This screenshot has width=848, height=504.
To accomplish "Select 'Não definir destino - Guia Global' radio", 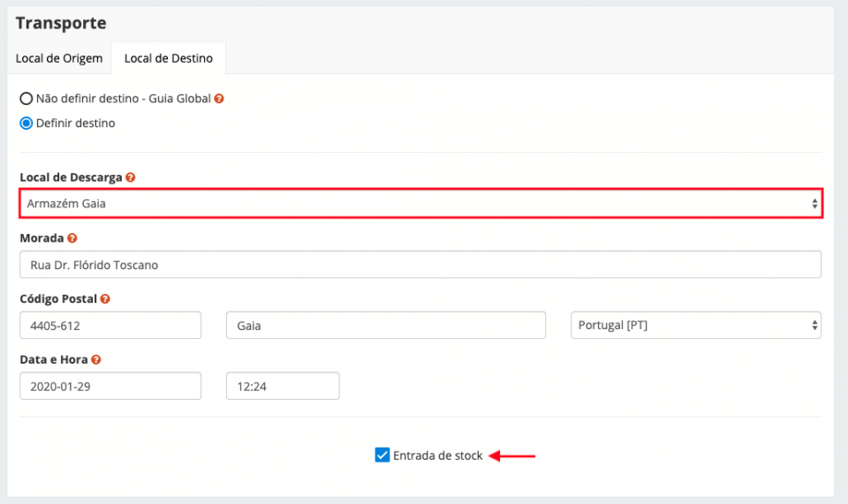I will tap(26, 99).
